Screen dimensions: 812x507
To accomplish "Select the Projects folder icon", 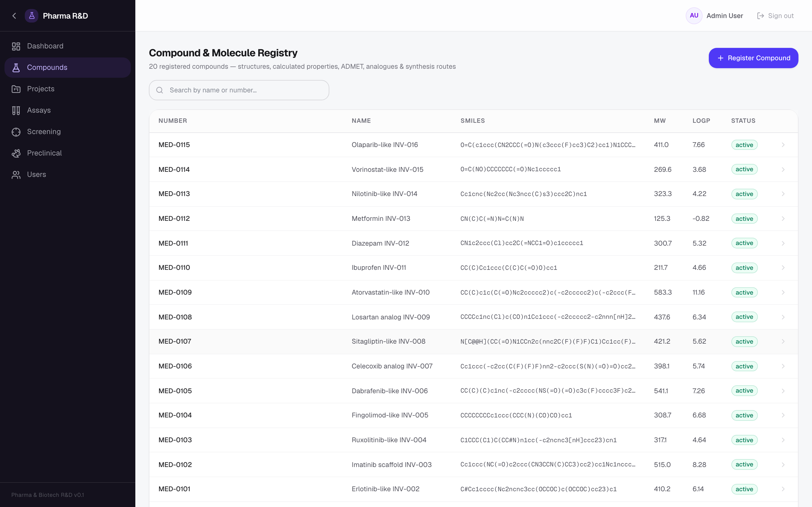I will pyautogui.click(x=16, y=89).
